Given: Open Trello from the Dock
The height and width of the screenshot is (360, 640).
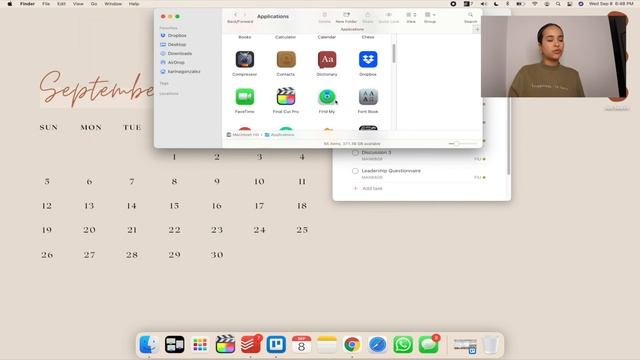Looking at the screenshot, I should [x=276, y=345].
